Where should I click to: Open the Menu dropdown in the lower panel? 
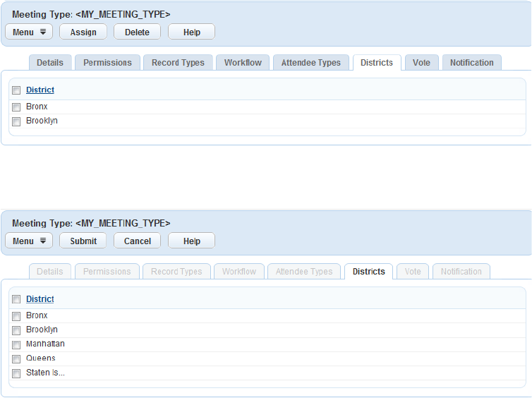pos(29,241)
